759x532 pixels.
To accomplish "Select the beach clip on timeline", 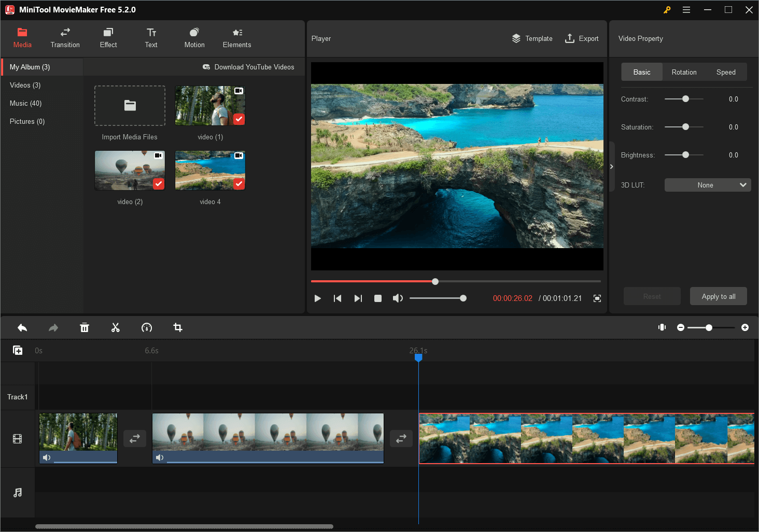I will point(586,438).
